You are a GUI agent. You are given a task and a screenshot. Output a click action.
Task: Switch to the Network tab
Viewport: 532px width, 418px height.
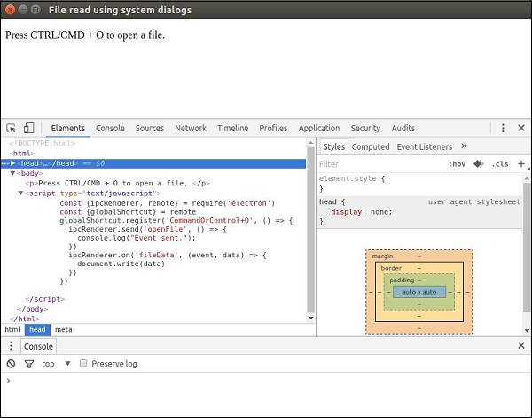pyautogui.click(x=190, y=129)
